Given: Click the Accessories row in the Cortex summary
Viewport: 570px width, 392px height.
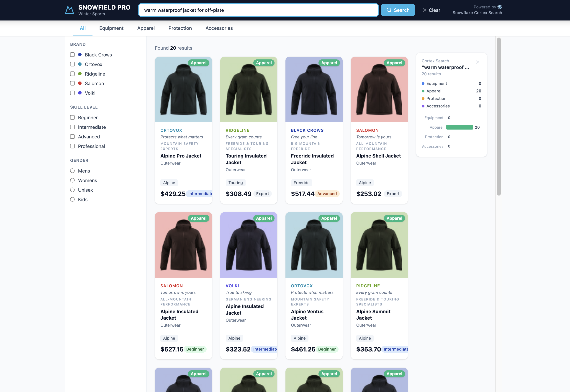Looking at the screenshot, I should (451, 106).
